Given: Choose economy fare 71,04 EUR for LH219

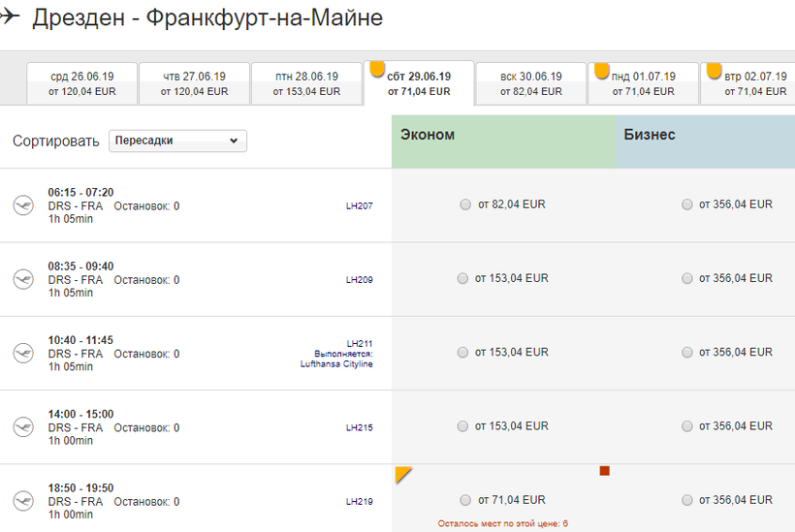Looking at the screenshot, I should point(465,500).
